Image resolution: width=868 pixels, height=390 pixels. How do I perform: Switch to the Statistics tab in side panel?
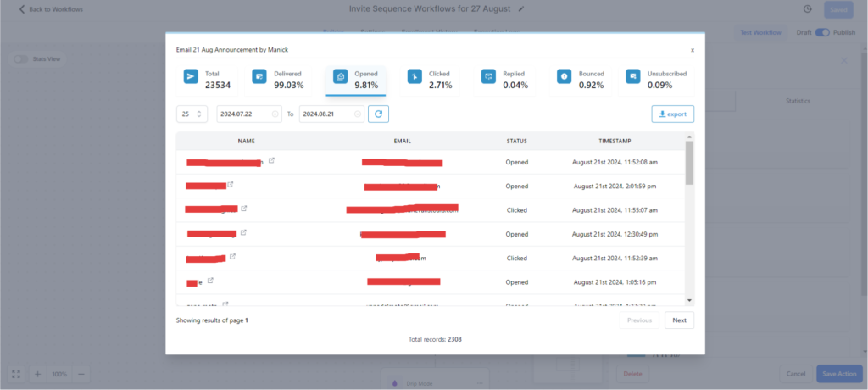[x=797, y=102]
